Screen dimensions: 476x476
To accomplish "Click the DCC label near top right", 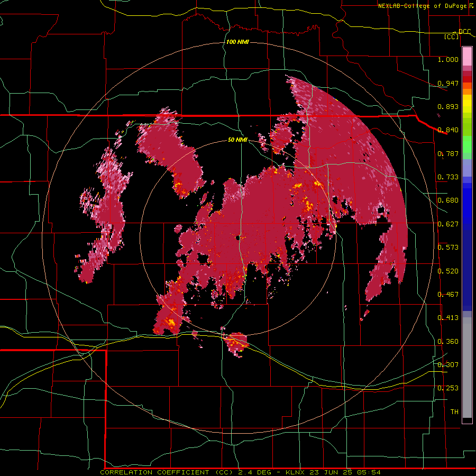I will coord(464,32).
